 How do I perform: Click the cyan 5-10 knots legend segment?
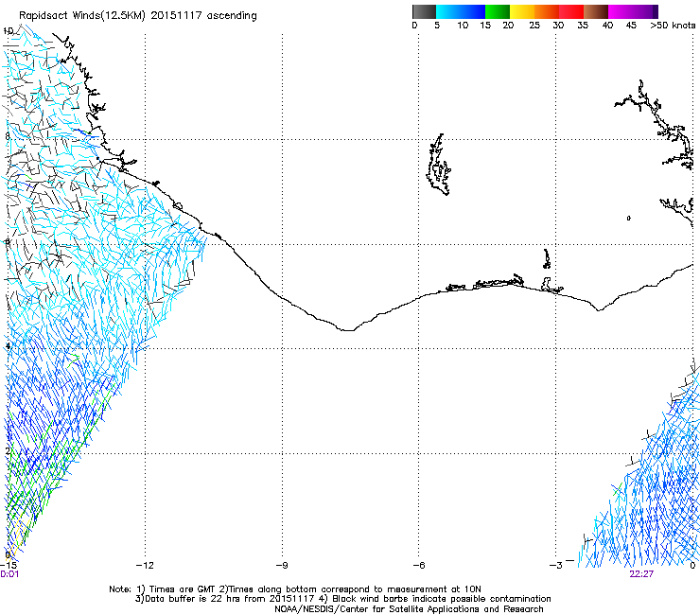[x=448, y=11]
